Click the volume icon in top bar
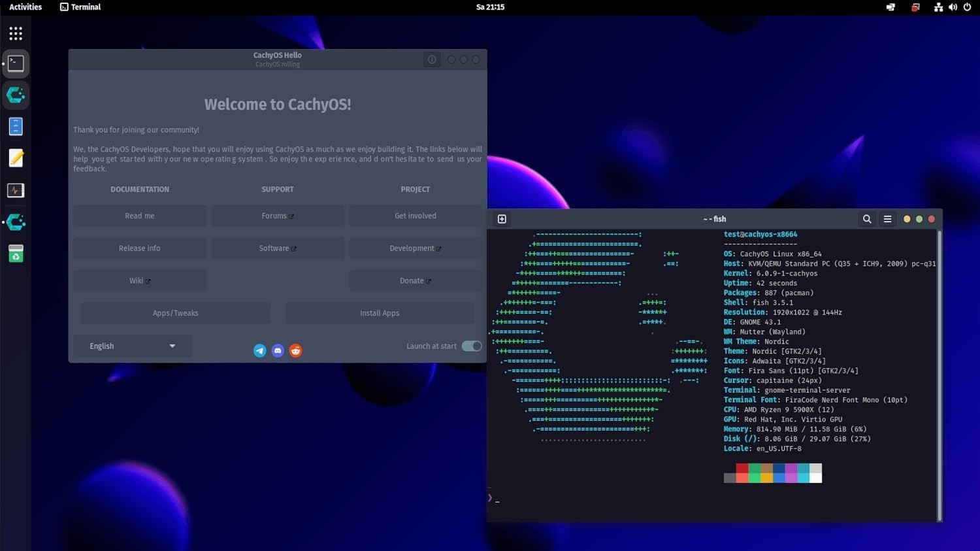 [x=953, y=7]
